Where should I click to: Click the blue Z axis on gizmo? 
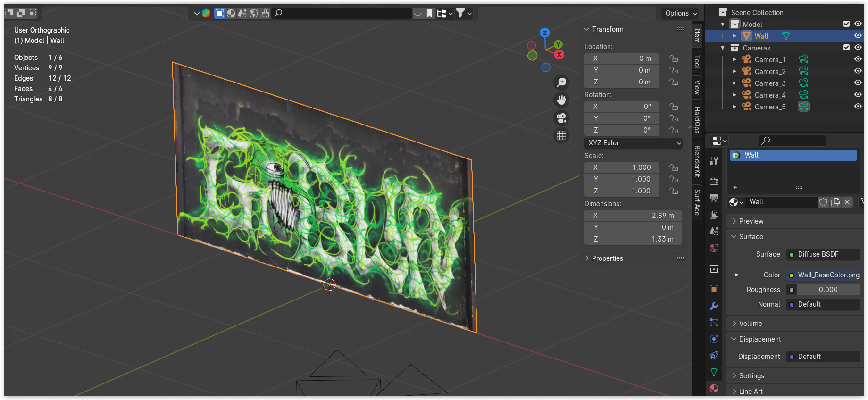[x=545, y=33]
